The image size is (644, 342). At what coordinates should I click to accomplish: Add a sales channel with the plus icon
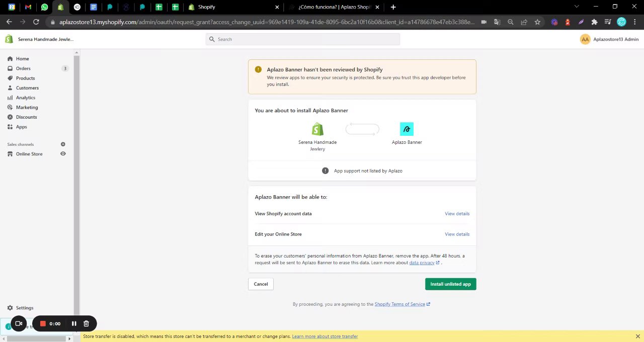[x=63, y=144]
